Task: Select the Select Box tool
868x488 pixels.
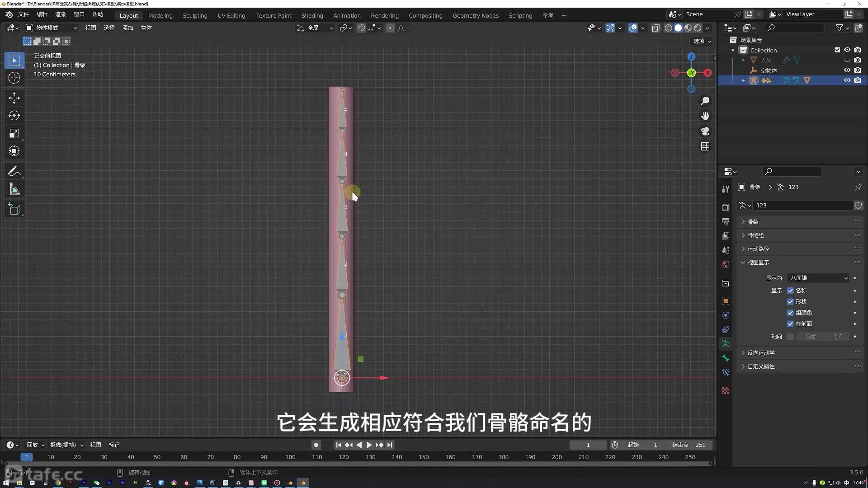Action: click(14, 61)
